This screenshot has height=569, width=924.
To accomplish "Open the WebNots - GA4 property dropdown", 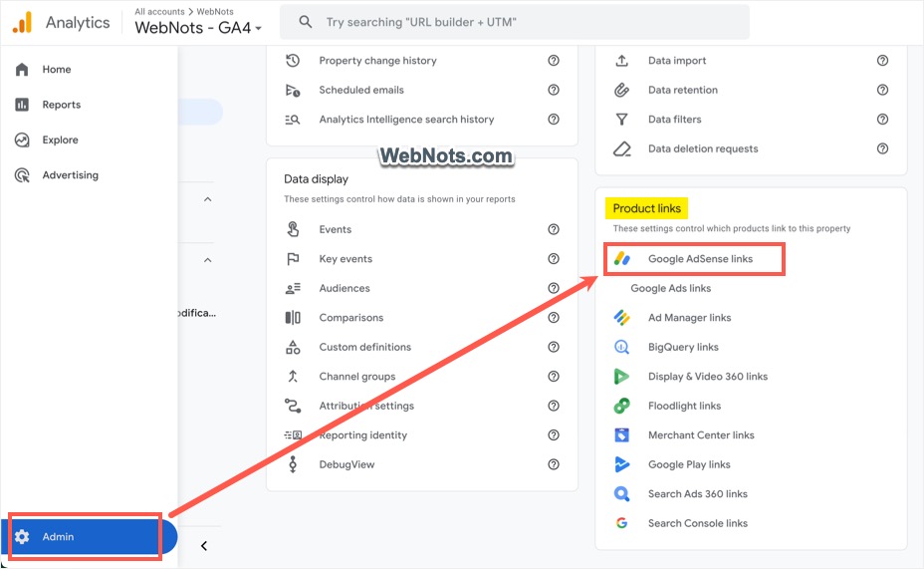I will pyautogui.click(x=198, y=28).
